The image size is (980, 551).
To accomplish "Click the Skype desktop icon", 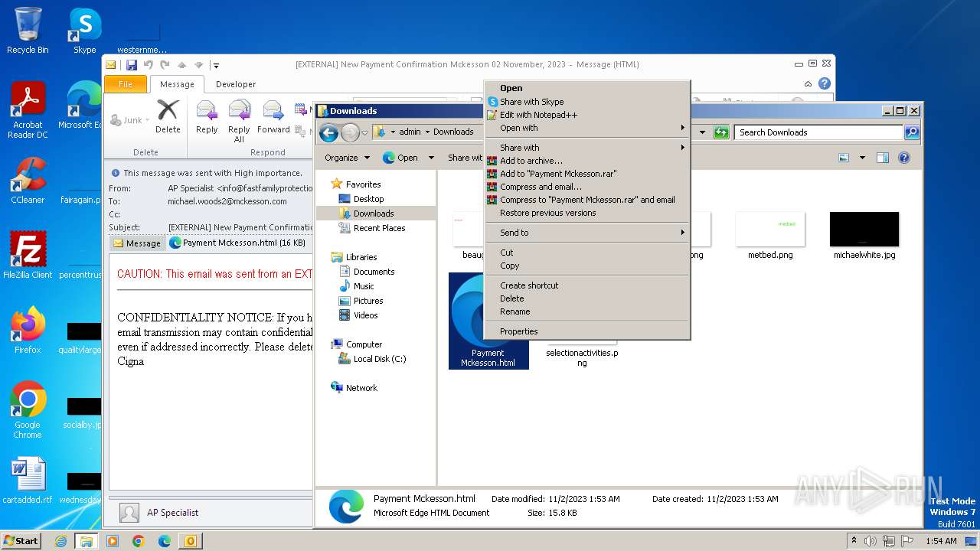I will (84, 31).
